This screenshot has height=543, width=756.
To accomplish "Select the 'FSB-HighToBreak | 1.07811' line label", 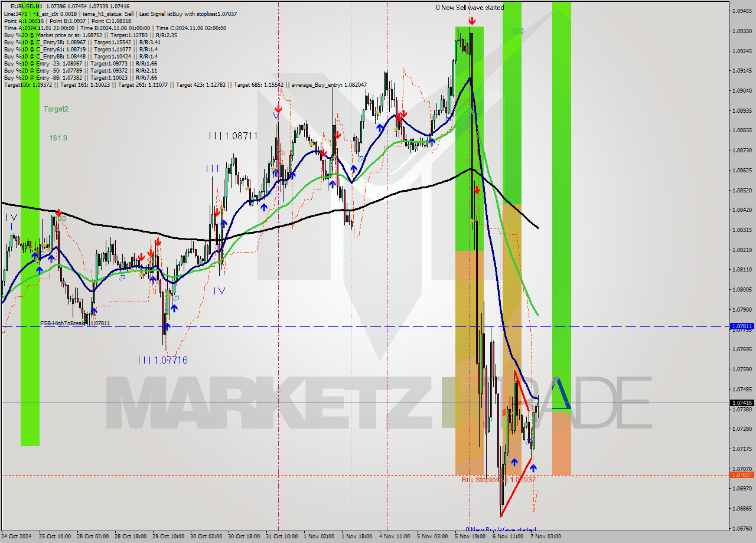I will pos(75,323).
